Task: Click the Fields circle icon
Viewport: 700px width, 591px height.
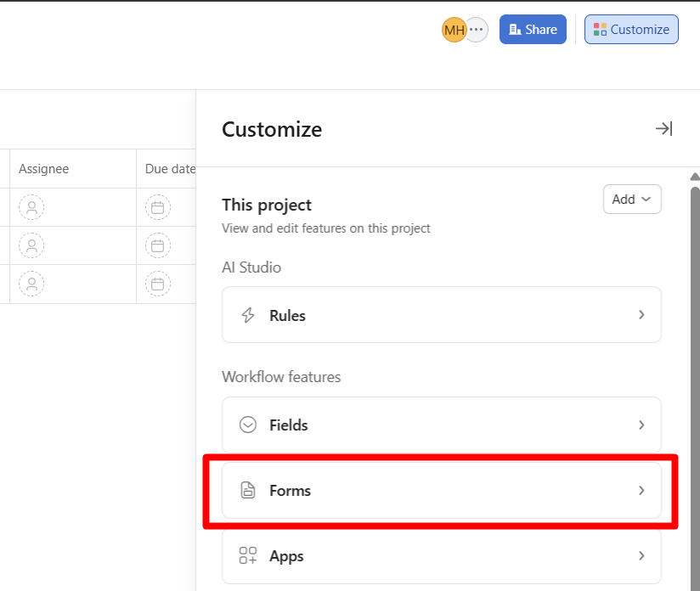Action: 248,425
